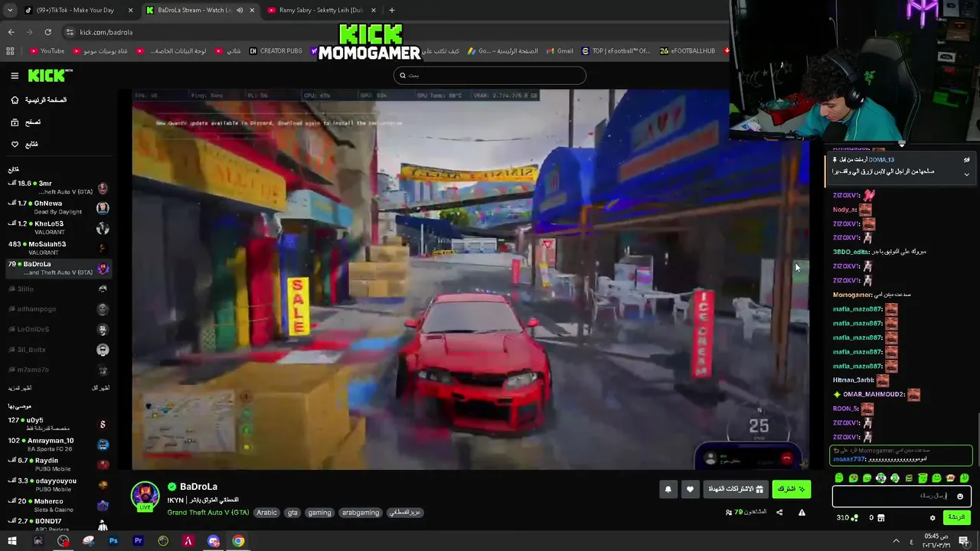980x551 pixels.
Task: Open the YouTube bookmark
Action: point(47,51)
